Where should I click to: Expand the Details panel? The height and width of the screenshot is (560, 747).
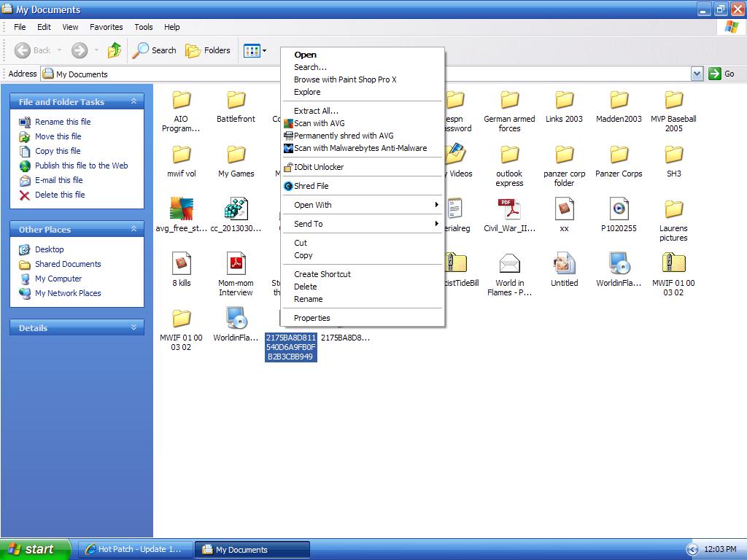(x=134, y=327)
